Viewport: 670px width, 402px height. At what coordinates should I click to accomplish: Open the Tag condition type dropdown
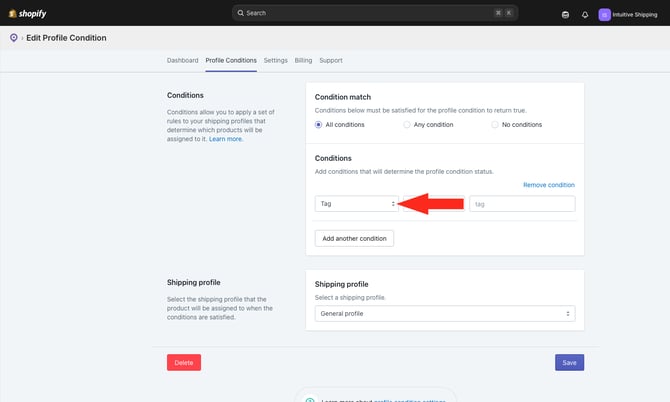[356, 204]
